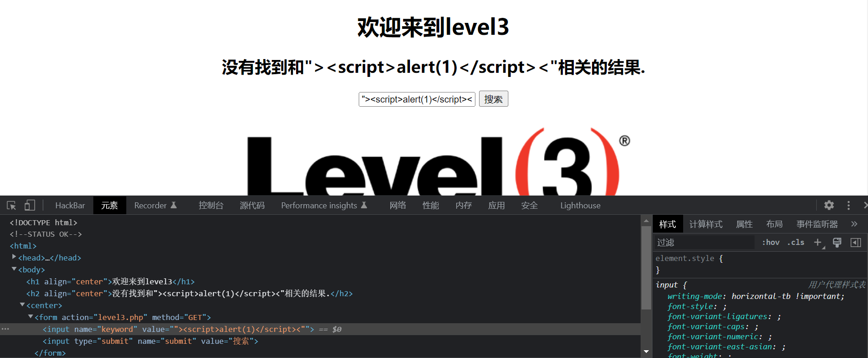Click the ellipsis beside the keyword input row
Viewport: 868px width, 358px height.
[x=5, y=329]
